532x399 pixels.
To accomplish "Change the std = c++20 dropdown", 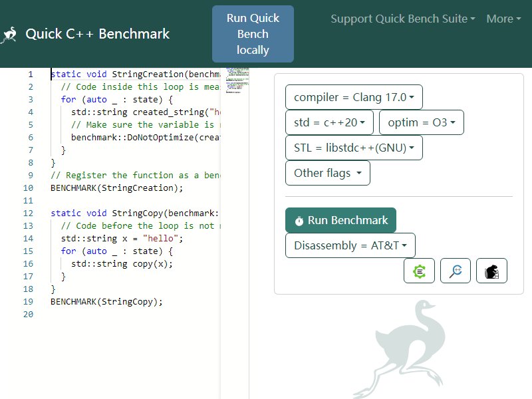I will (329, 122).
